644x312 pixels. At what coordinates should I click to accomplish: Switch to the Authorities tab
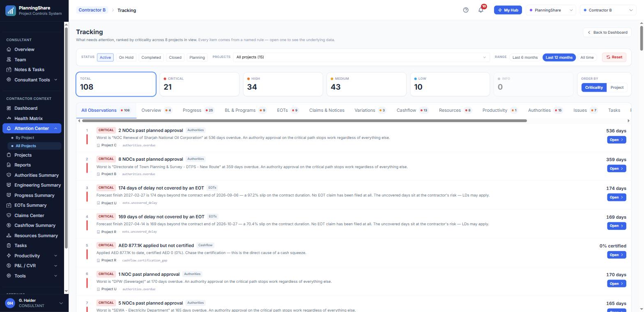[x=545, y=110]
